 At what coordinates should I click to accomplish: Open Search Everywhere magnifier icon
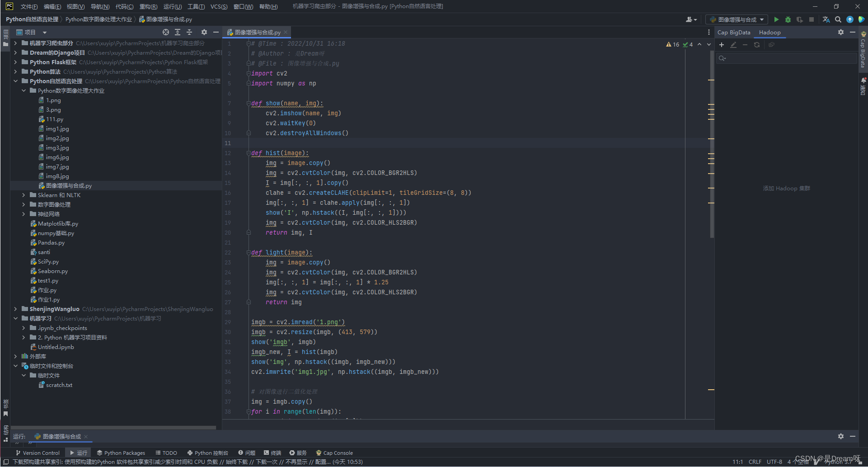(x=838, y=19)
